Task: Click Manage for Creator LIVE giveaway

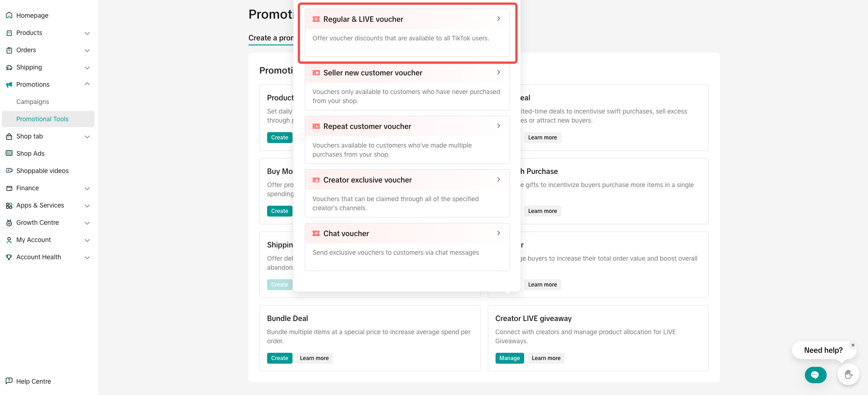Action: (509, 358)
